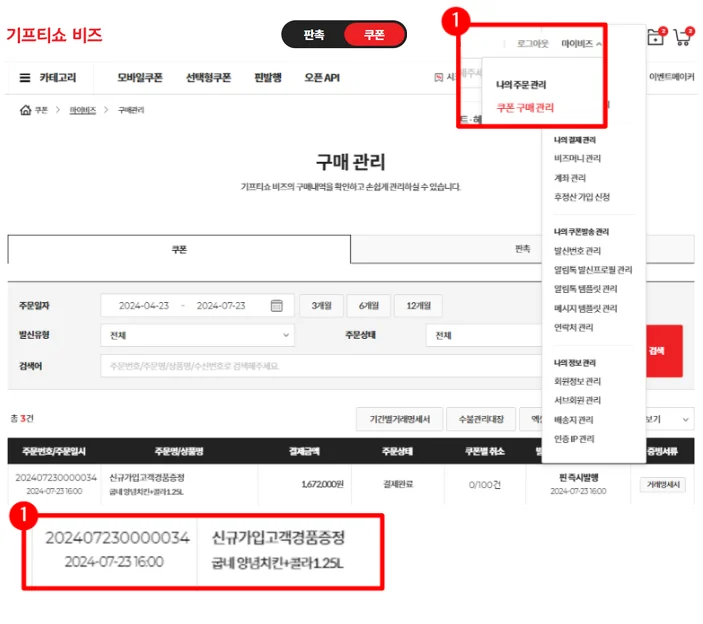The height and width of the screenshot is (624, 703).
Task: Select 비즈머니 관리 menu entry
Action: point(577,158)
